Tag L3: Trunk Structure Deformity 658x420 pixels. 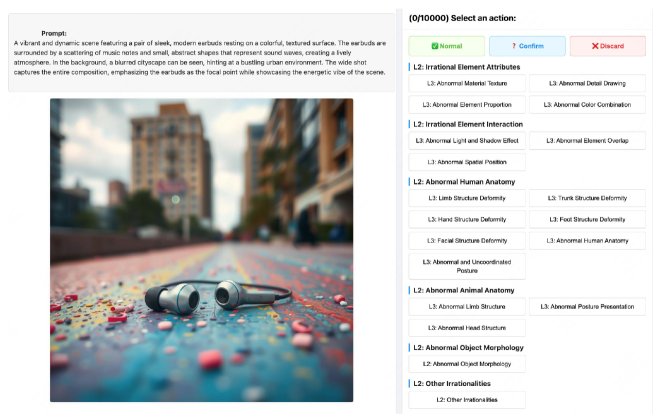coord(587,198)
